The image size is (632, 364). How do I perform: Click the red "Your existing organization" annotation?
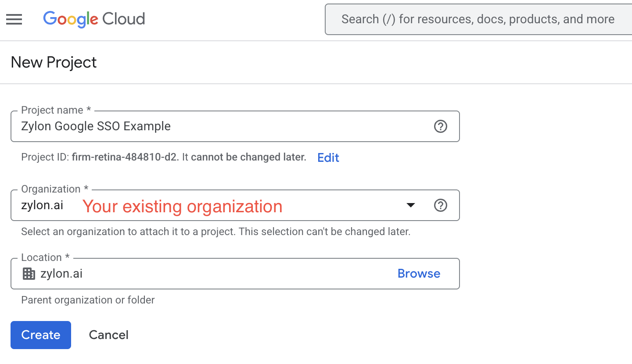[182, 206]
